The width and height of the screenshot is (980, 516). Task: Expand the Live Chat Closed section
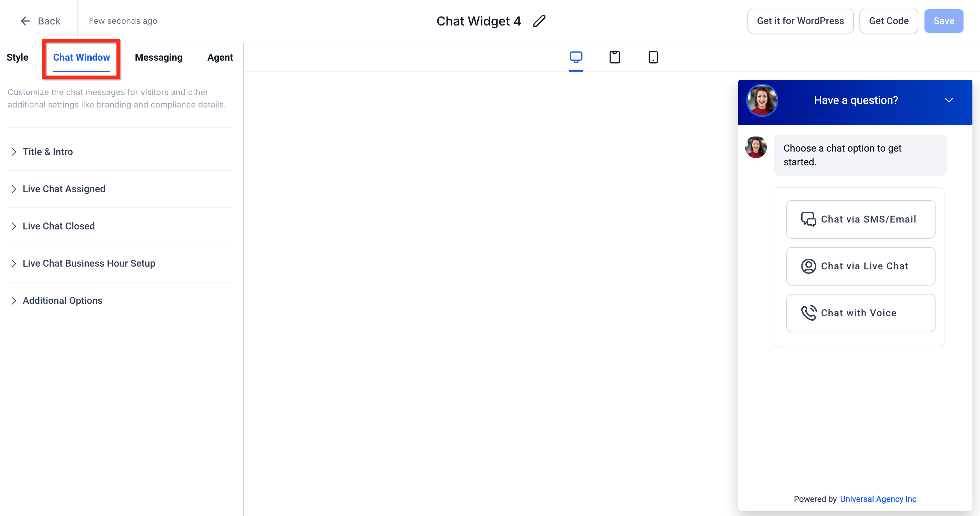point(59,226)
